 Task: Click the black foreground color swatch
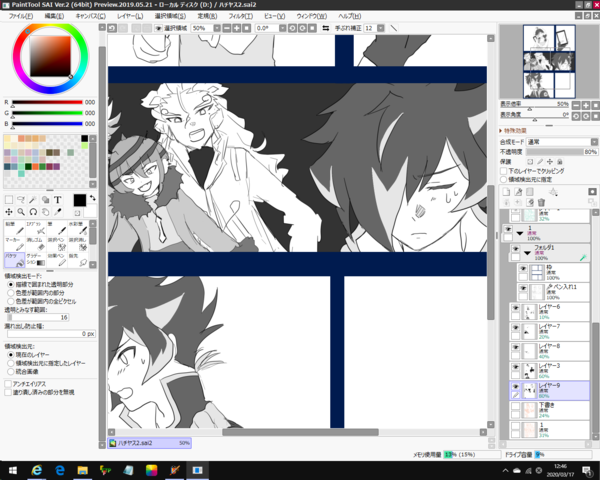click(80, 200)
